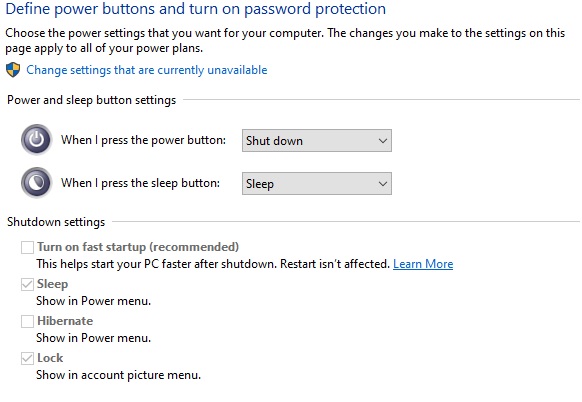Click 'When I press the sleep button' label
The width and height of the screenshot is (582, 402).
(x=140, y=183)
